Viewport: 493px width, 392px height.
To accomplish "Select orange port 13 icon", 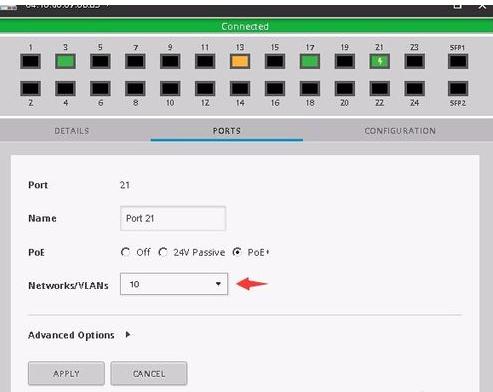I will pos(240,61).
